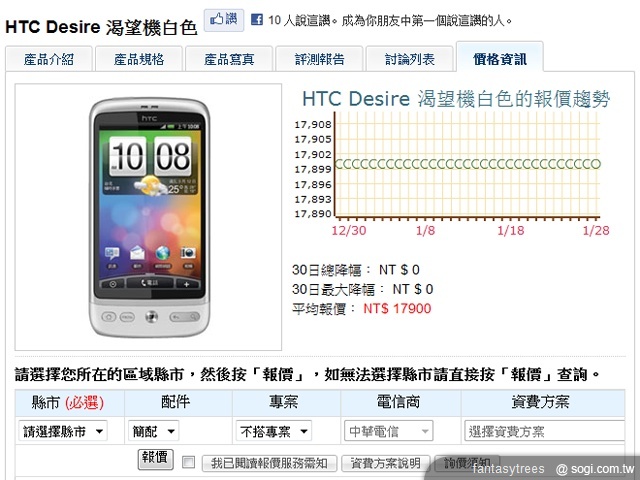Tick the checkbox next to 報價 button
The height and width of the screenshot is (480, 640).
[188, 462]
